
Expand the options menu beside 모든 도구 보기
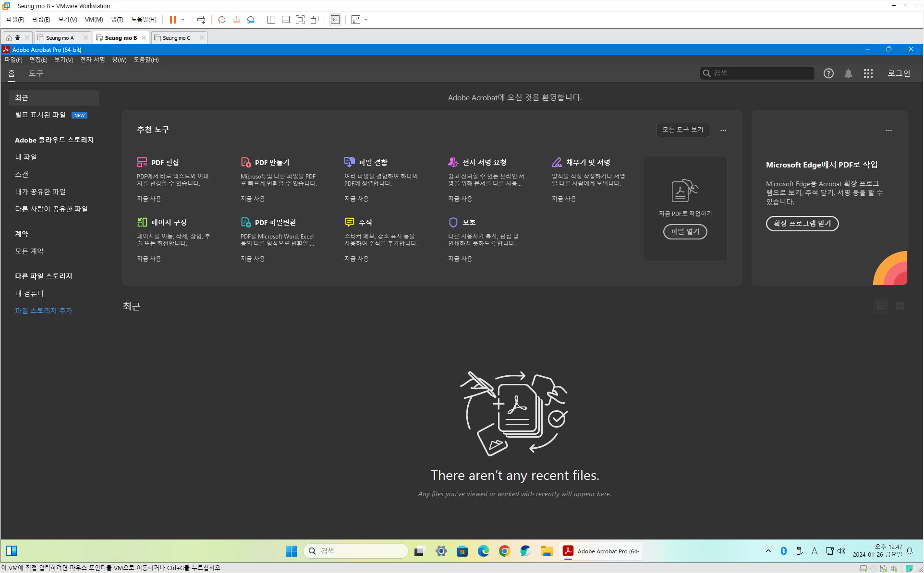(723, 130)
